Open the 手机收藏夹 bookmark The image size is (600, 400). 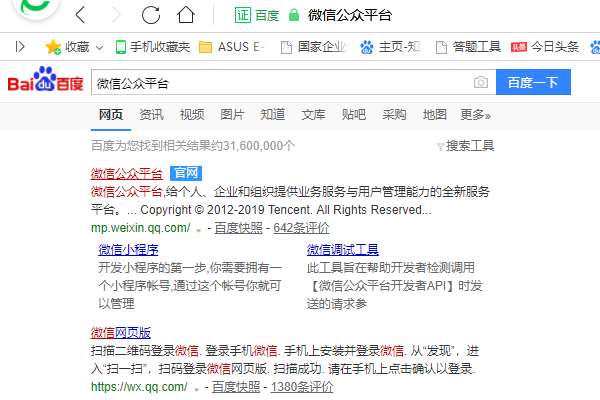coord(153,47)
